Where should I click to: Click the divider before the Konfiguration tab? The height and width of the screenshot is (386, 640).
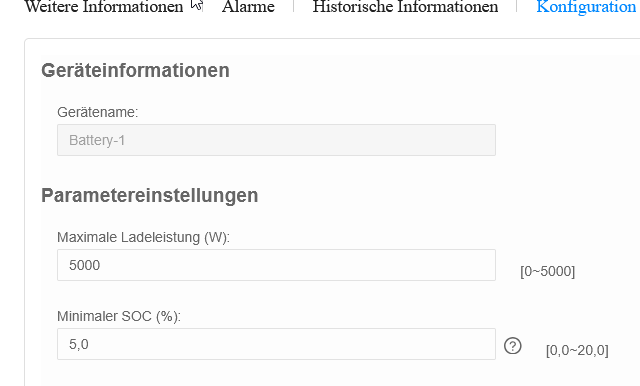click(517, 6)
